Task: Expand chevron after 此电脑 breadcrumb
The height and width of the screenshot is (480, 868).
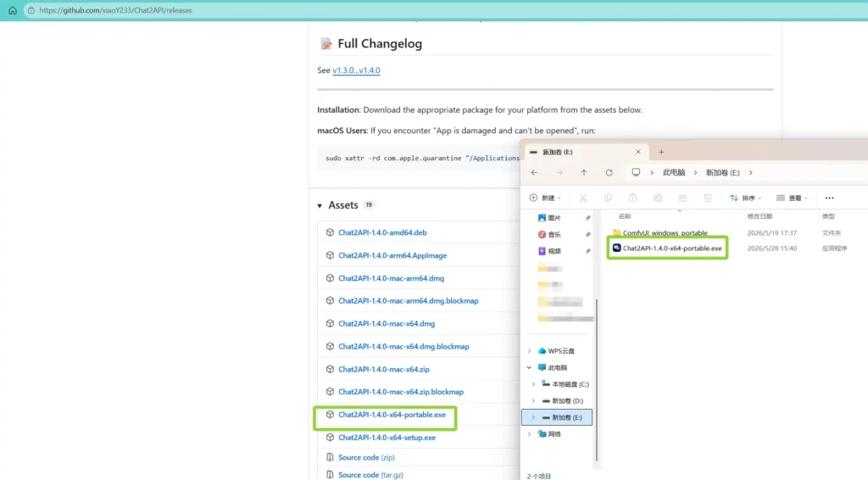Action: pos(695,173)
